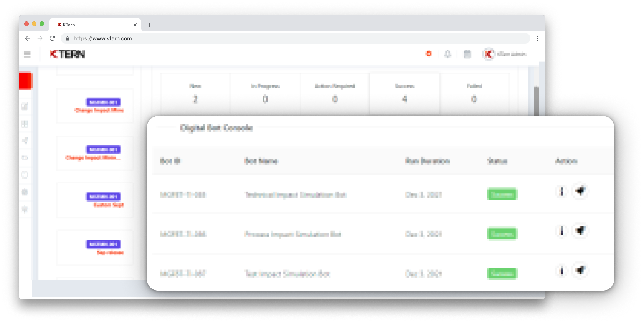Open the calendar icon in header
The width and height of the screenshot is (644, 324).
(467, 54)
